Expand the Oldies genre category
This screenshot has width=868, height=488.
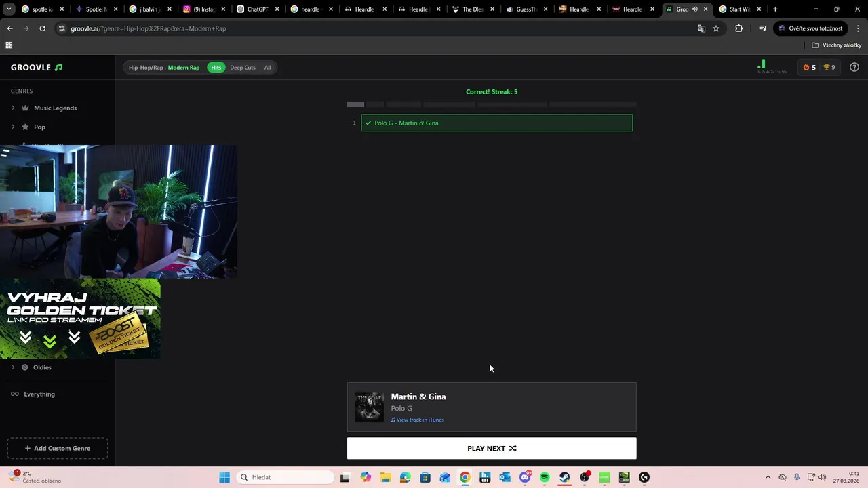(x=12, y=367)
